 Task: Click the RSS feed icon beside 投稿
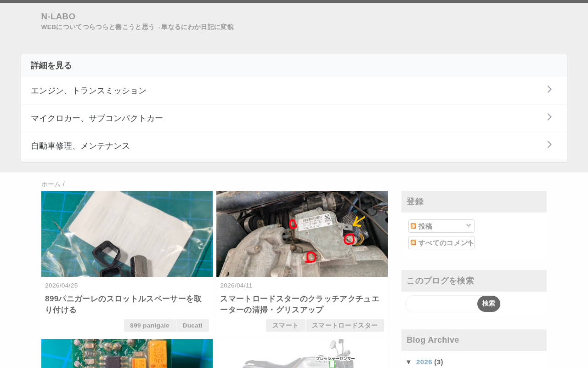point(413,226)
